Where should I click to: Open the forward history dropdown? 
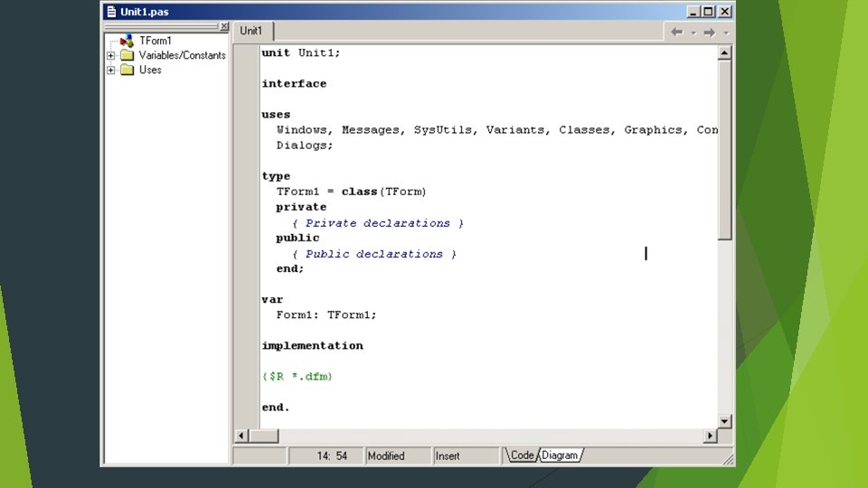[x=726, y=33]
